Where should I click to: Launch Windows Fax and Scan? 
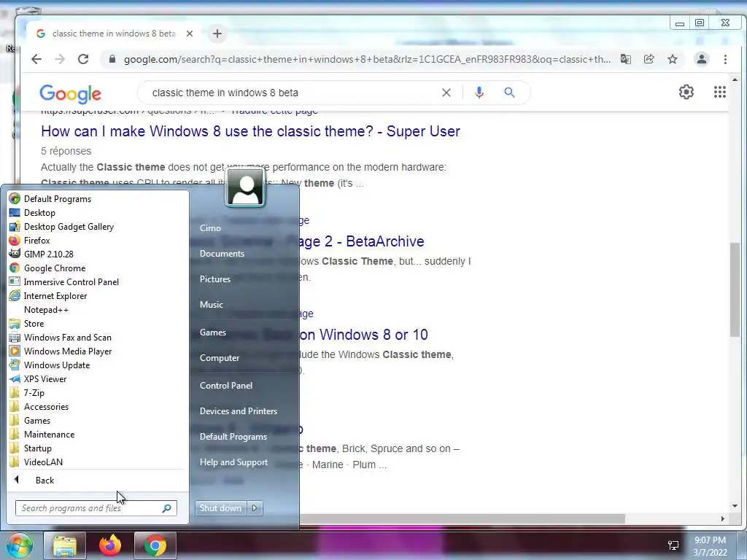tap(68, 337)
